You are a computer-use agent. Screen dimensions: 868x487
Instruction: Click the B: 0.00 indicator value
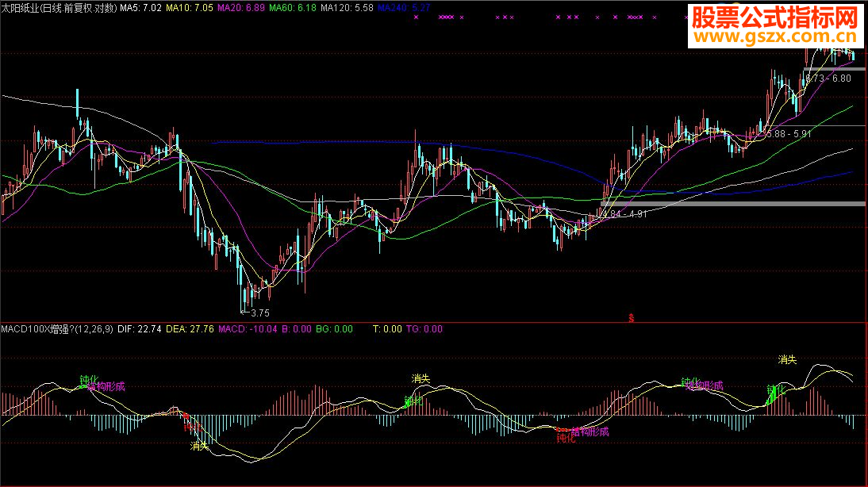click(297, 329)
